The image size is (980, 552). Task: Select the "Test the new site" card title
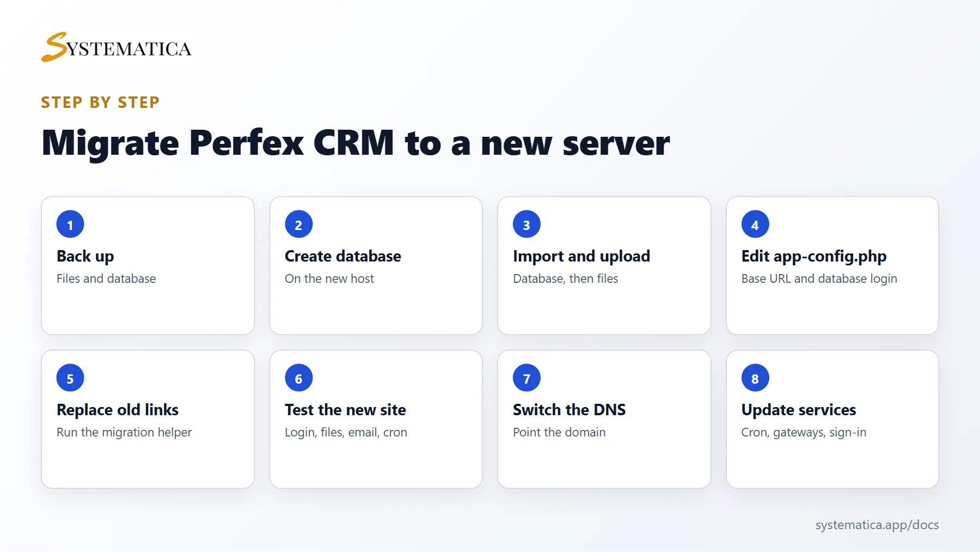point(345,410)
